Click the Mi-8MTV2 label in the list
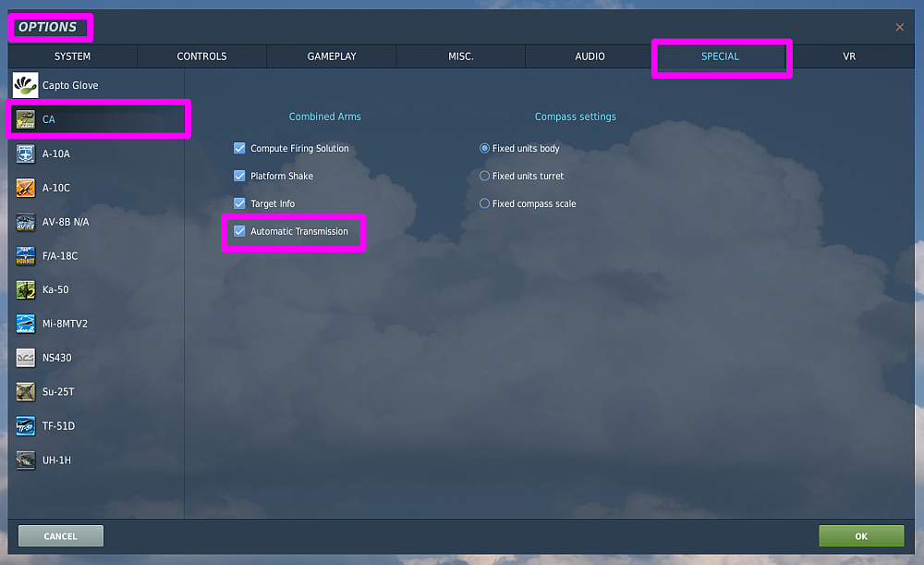This screenshot has height=565, width=924. (65, 324)
